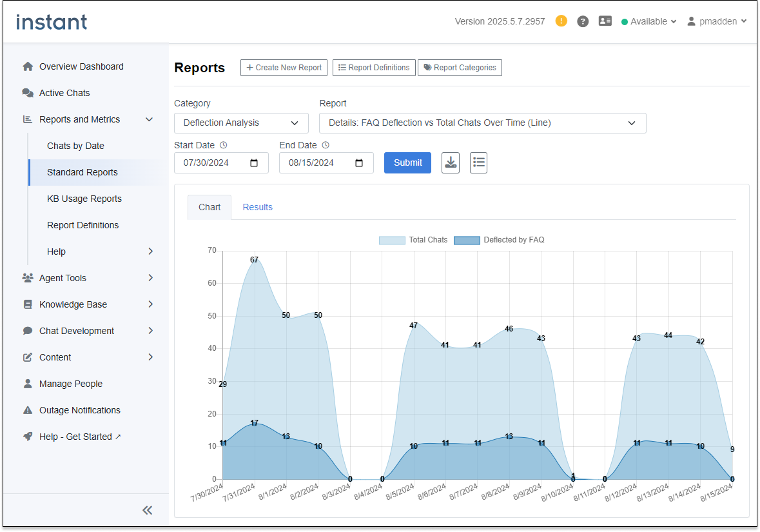Screen dimensions: 760x532
Task: Click the people icon beside Agent Tools
Action: point(28,278)
